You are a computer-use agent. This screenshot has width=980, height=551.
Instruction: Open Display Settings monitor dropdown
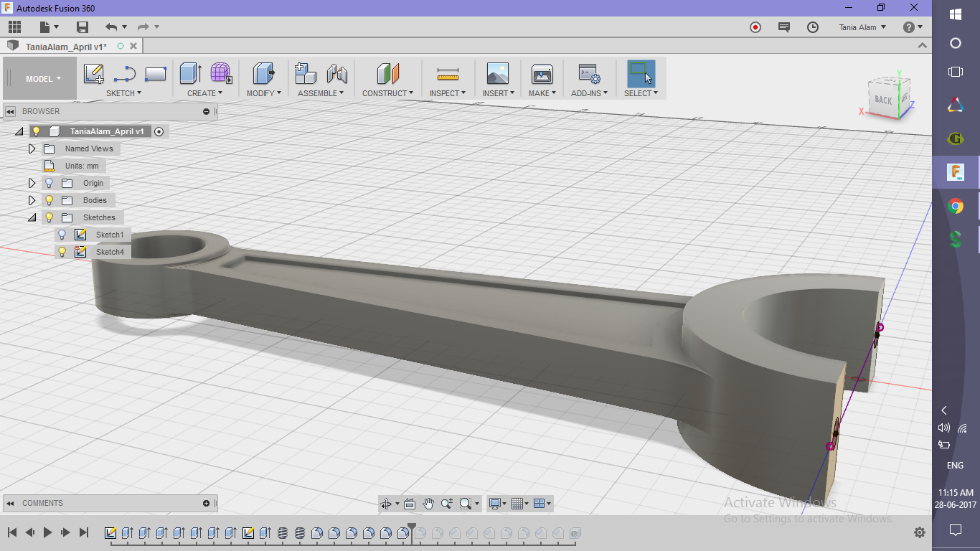497,504
